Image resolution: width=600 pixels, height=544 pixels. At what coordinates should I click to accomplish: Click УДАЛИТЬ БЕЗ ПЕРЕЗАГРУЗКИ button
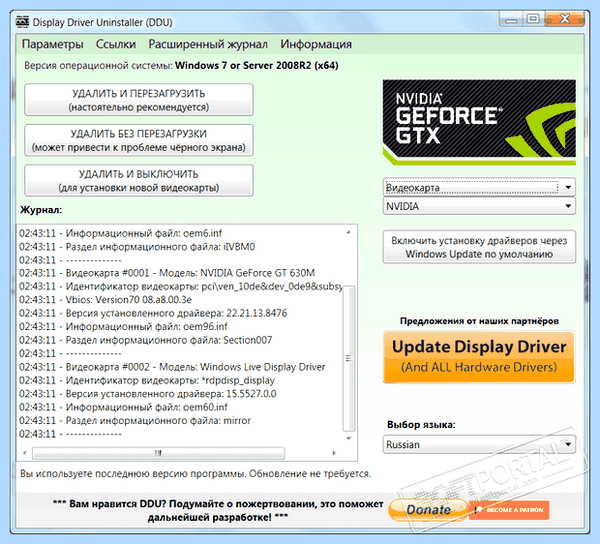tap(139, 140)
